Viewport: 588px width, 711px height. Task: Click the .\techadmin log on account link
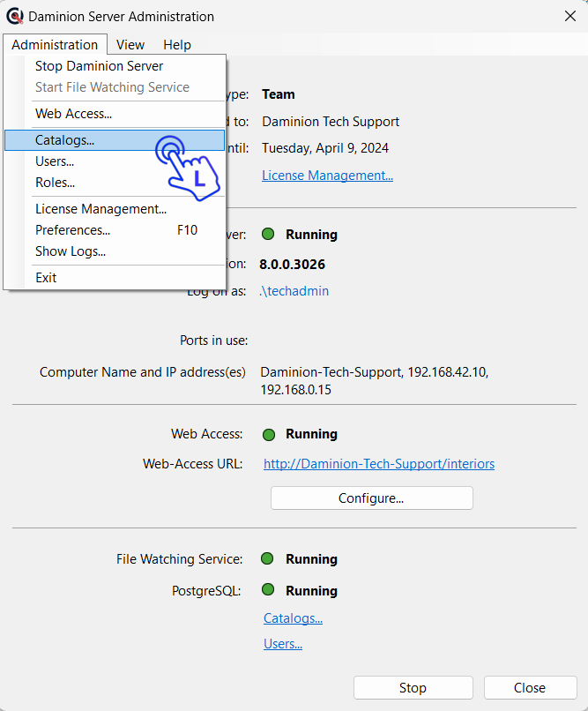[x=294, y=291]
